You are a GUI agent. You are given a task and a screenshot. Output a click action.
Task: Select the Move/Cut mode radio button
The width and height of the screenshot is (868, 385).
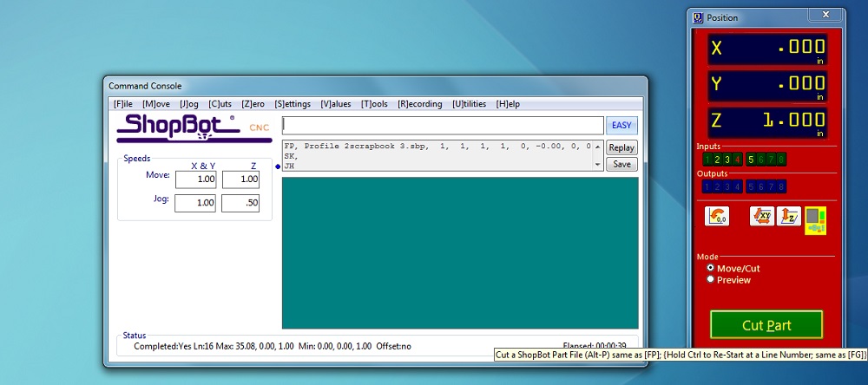711,268
